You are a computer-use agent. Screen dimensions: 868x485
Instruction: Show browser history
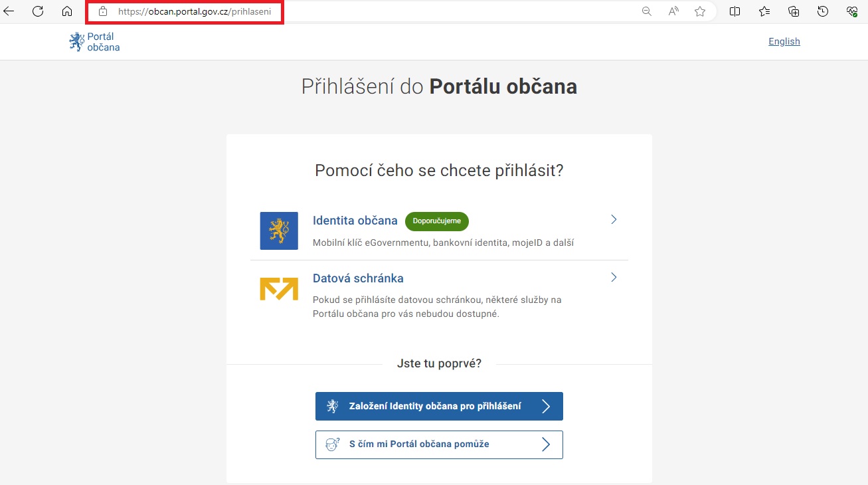[823, 11]
